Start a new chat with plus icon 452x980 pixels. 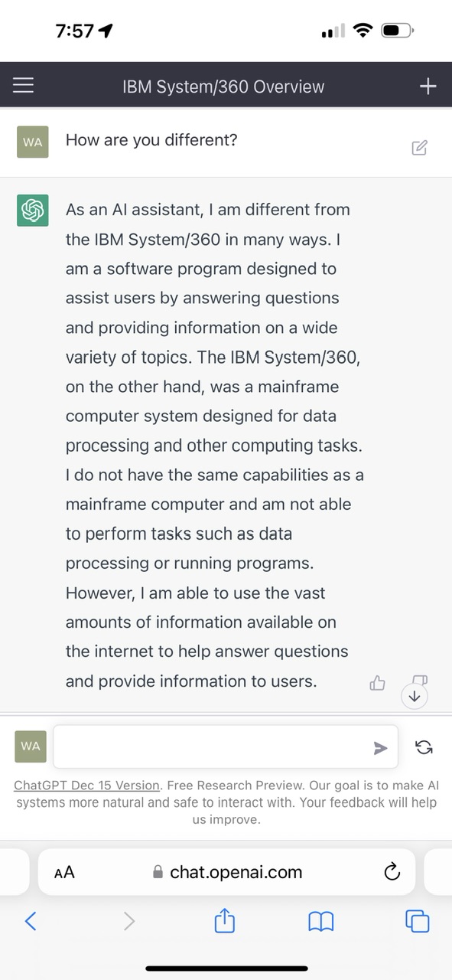pyautogui.click(x=428, y=86)
